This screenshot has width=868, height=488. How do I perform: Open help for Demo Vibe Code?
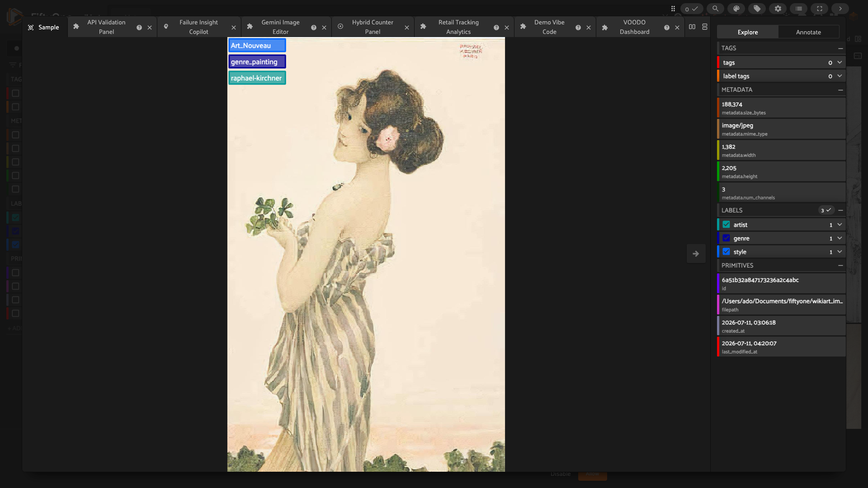[578, 28]
